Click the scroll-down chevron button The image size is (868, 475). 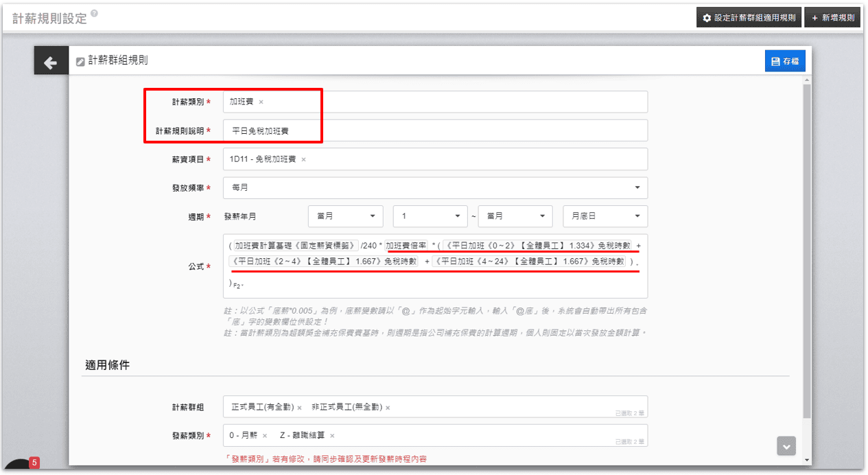point(786,446)
